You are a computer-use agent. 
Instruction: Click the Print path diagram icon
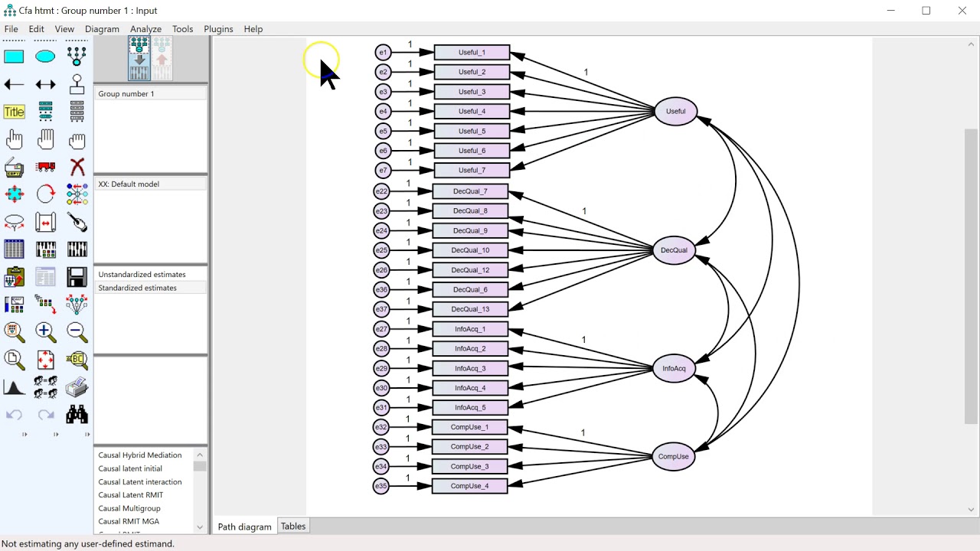77,387
